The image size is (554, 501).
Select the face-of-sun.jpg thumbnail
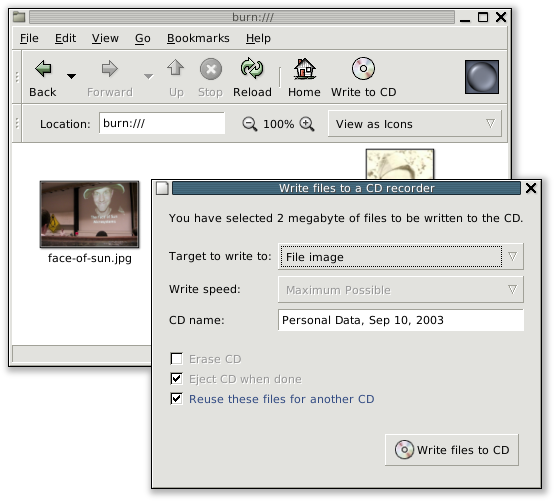(x=89, y=214)
